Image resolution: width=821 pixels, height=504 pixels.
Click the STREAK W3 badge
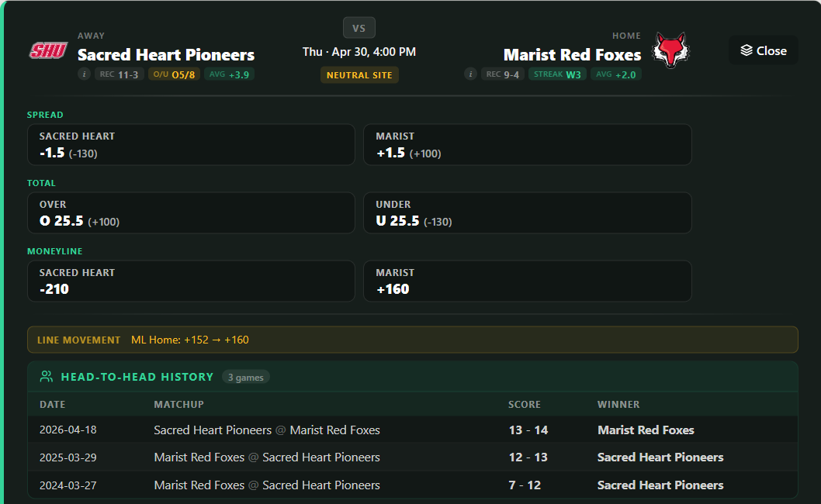[x=557, y=74]
